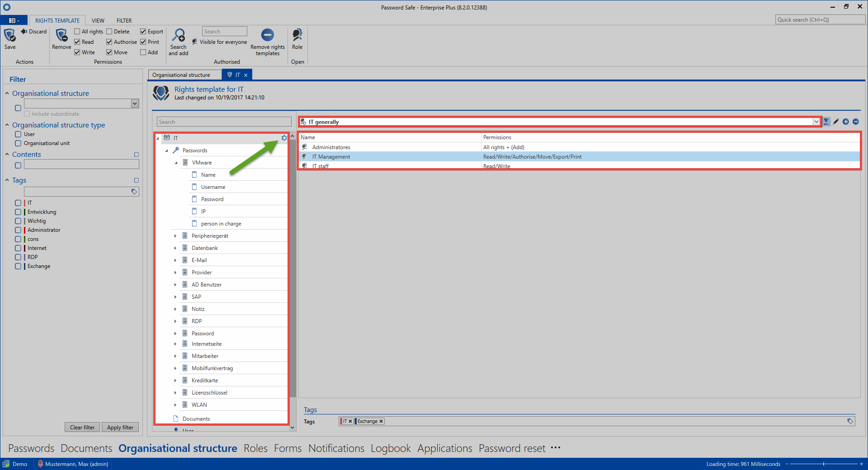Screen dimensions: 868x470
Task: Click the Clear filter button
Action: tap(82, 428)
